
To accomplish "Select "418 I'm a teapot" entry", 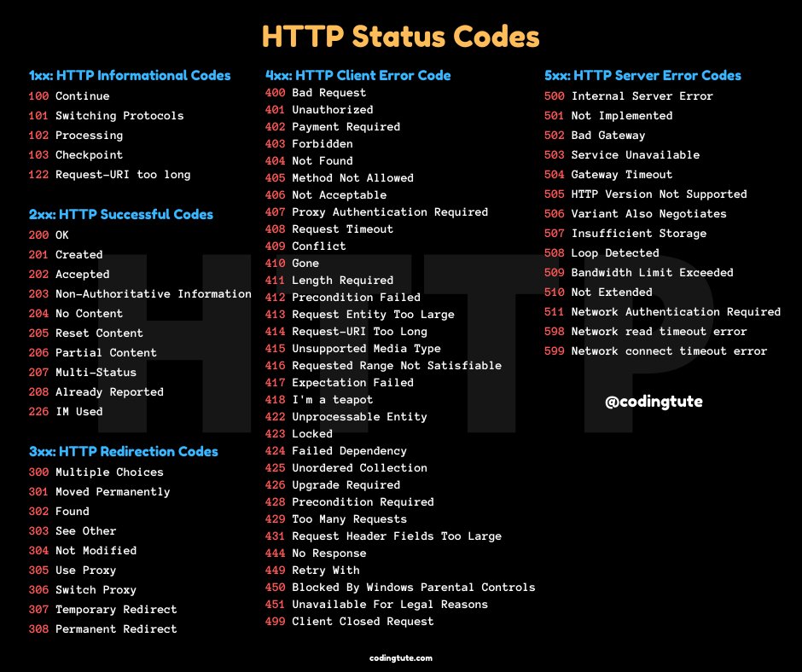I will [x=319, y=400].
